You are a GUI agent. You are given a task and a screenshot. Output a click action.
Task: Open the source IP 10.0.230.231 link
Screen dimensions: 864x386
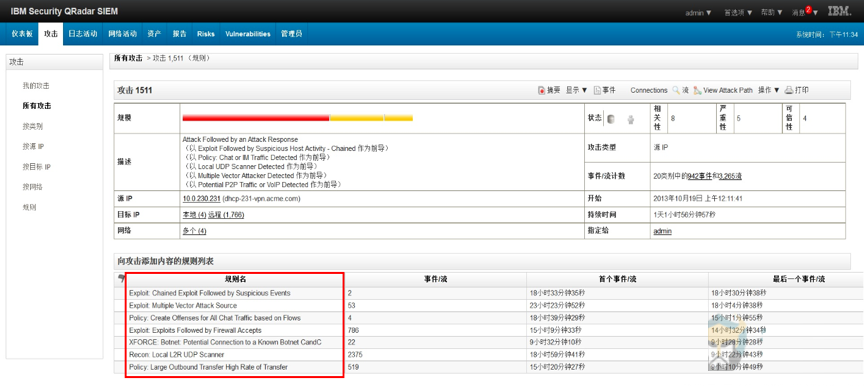pos(201,198)
